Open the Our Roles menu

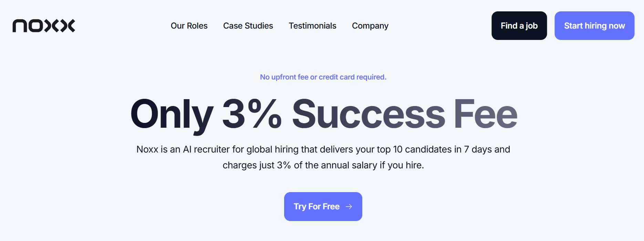[x=189, y=25]
